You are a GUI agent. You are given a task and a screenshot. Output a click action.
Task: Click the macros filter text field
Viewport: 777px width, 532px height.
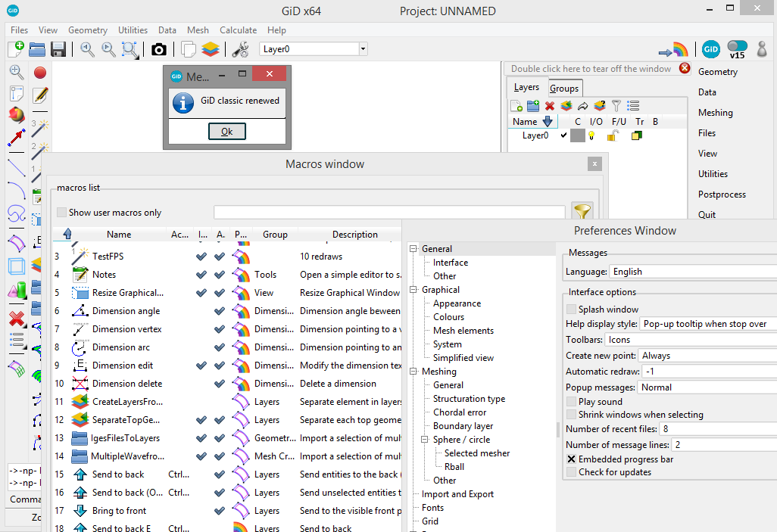click(x=389, y=212)
